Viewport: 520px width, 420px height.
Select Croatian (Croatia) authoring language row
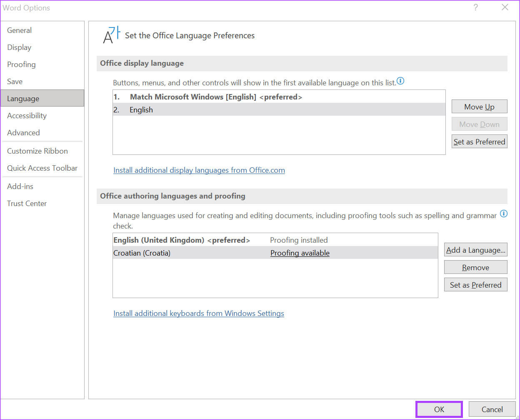coord(275,253)
